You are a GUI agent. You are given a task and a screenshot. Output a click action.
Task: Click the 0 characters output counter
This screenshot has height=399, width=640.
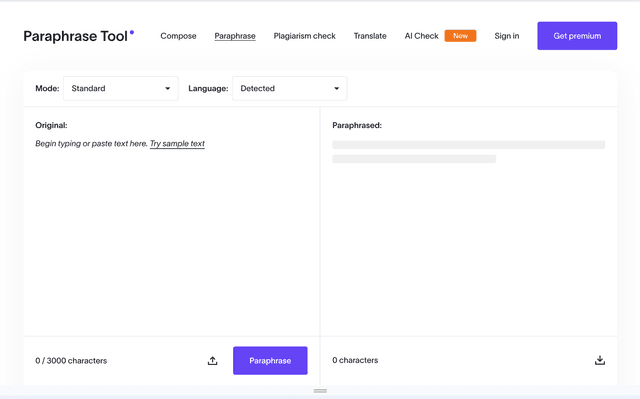[355, 360]
